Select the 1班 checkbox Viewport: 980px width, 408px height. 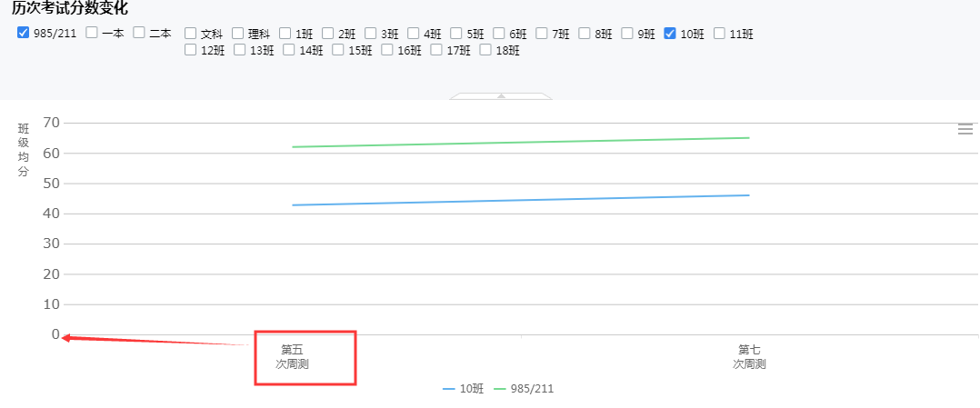tap(285, 33)
